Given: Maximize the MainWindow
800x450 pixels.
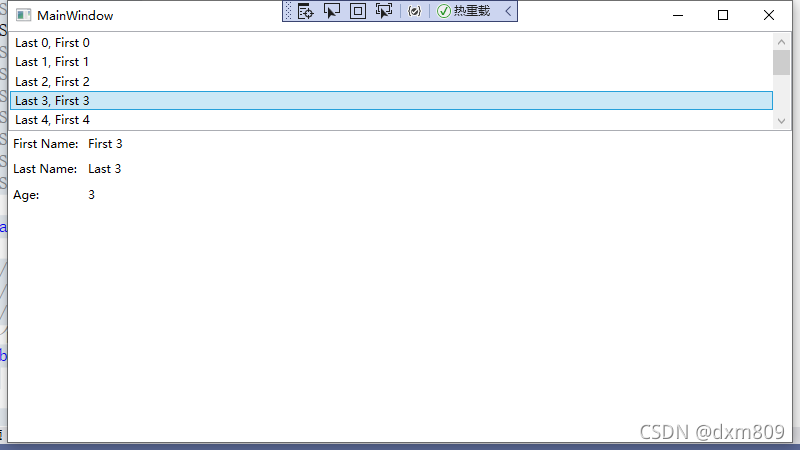Looking at the screenshot, I should click(x=723, y=15).
